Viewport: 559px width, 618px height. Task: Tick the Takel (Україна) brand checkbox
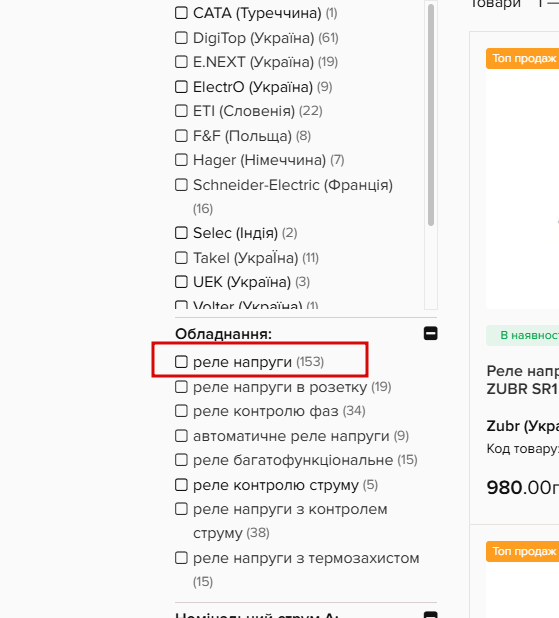[x=181, y=258]
